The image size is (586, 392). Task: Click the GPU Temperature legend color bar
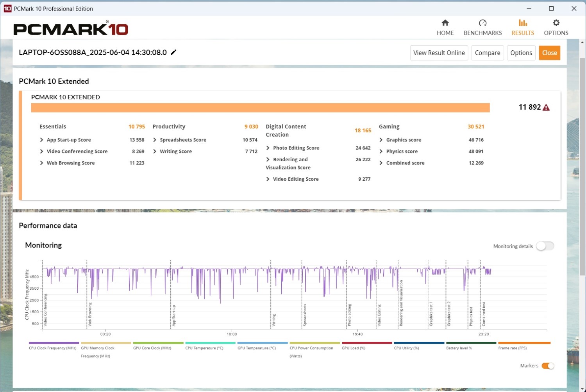pos(262,343)
